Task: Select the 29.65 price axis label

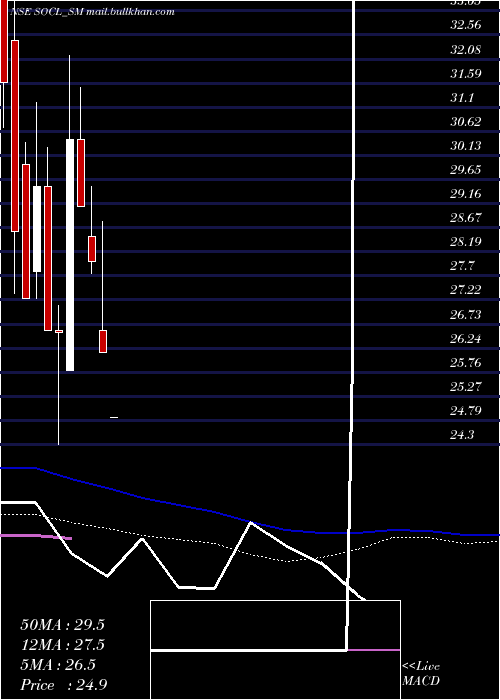Action: point(466,170)
